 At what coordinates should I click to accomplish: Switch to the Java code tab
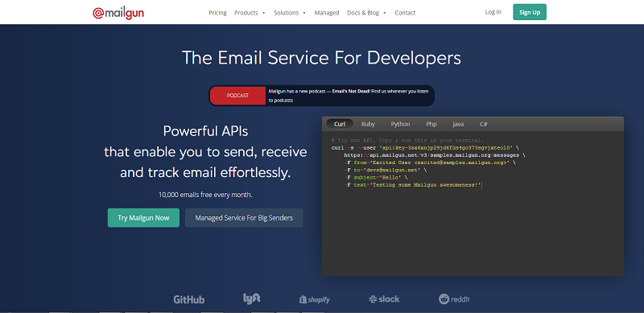[x=458, y=124]
